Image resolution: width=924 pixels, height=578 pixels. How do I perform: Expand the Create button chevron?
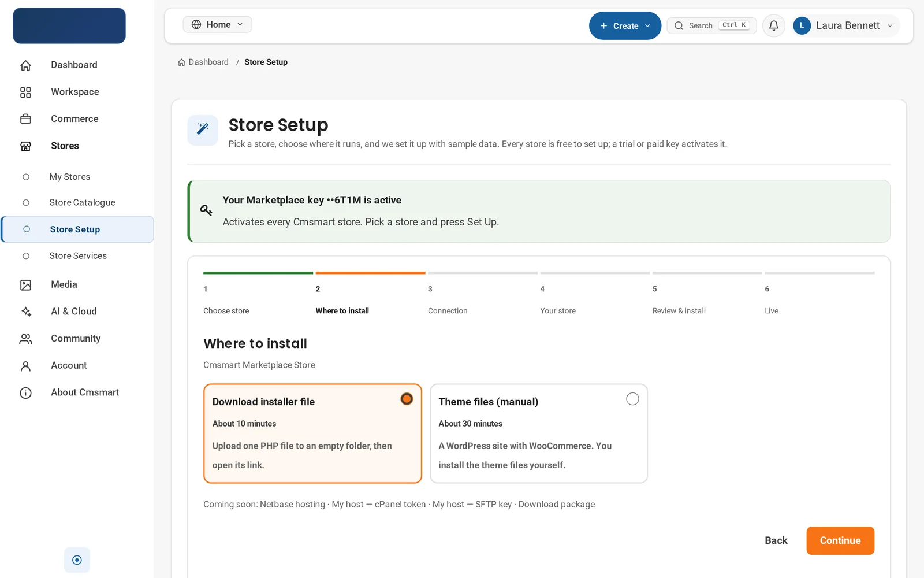(x=647, y=26)
